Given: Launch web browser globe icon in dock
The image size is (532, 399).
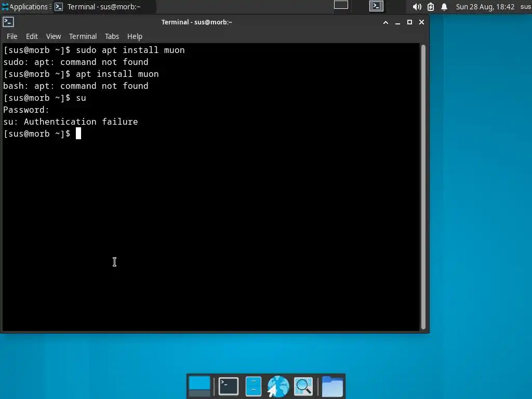Looking at the screenshot, I should point(278,387).
